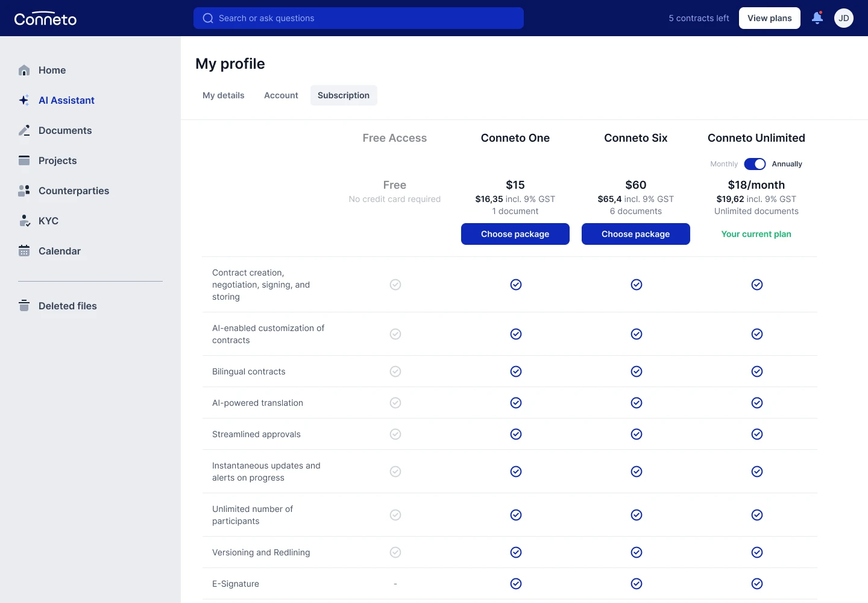Click the View plans button

(770, 18)
